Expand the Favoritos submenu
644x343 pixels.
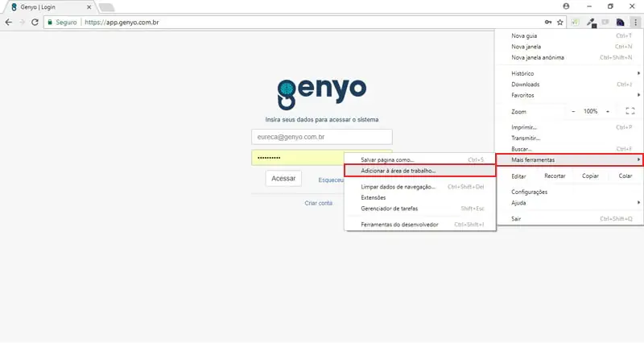[569, 95]
